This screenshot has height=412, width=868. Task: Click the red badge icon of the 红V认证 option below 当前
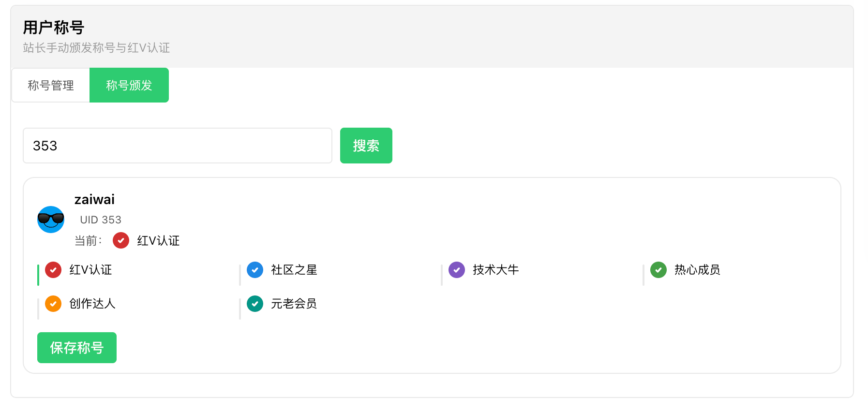click(53, 270)
